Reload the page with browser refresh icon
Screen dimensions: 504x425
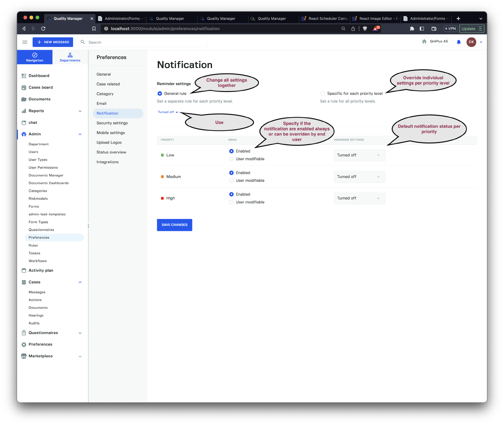(43, 29)
